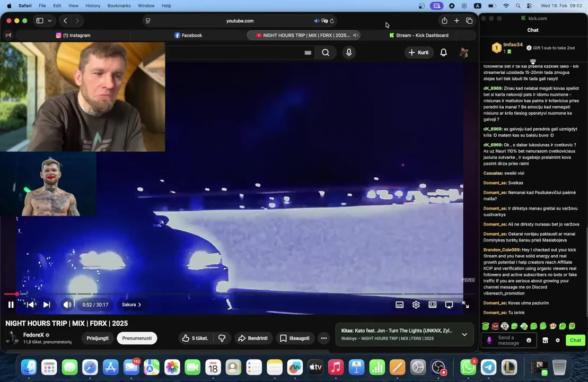The height and width of the screenshot is (382, 588).
Task: Click the translate icon in address bar
Action: (x=324, y=21)
